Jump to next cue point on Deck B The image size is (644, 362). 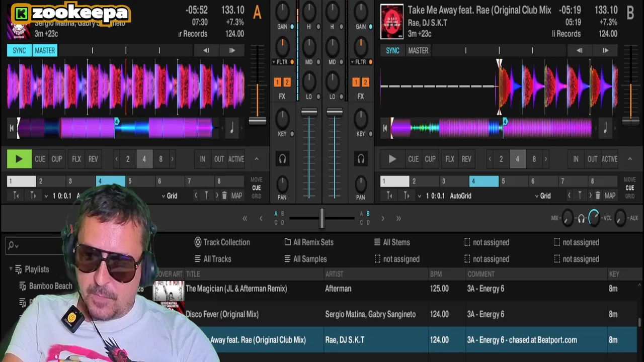[590, 196]
